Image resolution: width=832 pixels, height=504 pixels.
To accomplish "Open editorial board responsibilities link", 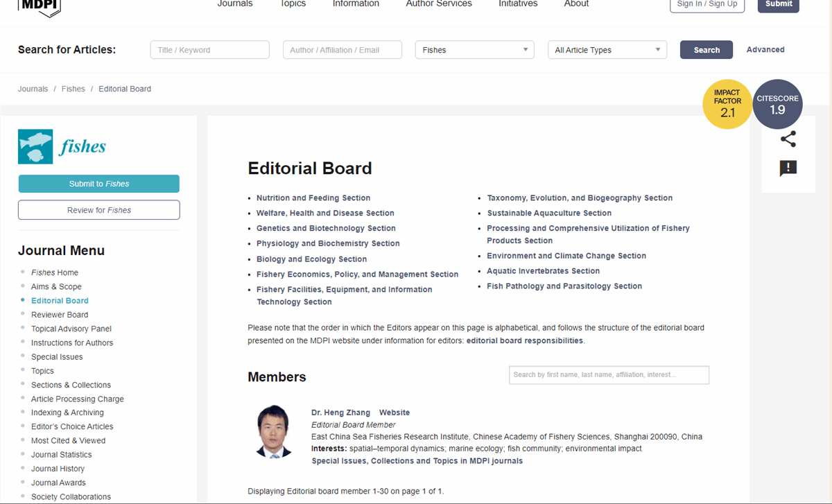I will pyautogui.click(x=525, y=340).
